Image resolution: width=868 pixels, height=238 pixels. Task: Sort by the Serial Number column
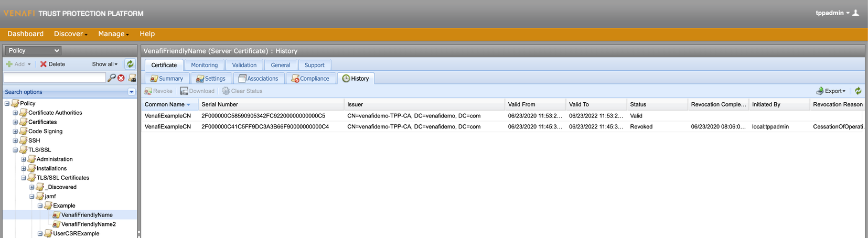pyautogui.click(x=271, y=104)
